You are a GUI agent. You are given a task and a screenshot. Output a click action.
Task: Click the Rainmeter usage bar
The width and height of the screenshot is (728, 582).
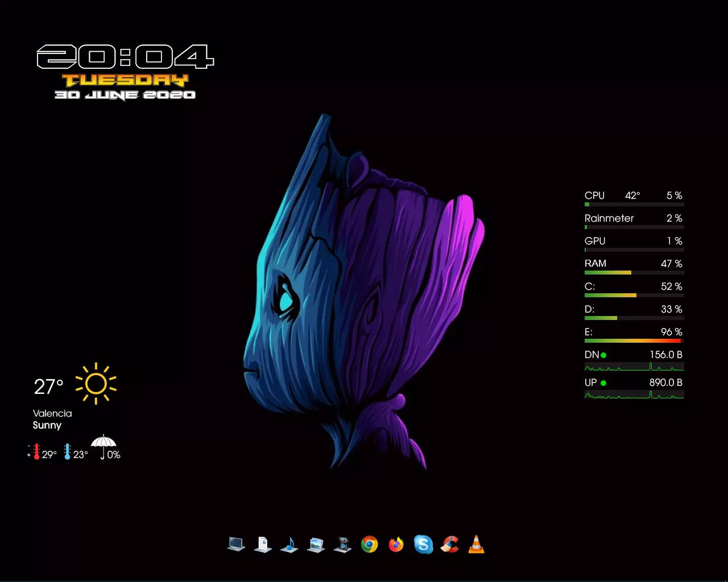634,227
